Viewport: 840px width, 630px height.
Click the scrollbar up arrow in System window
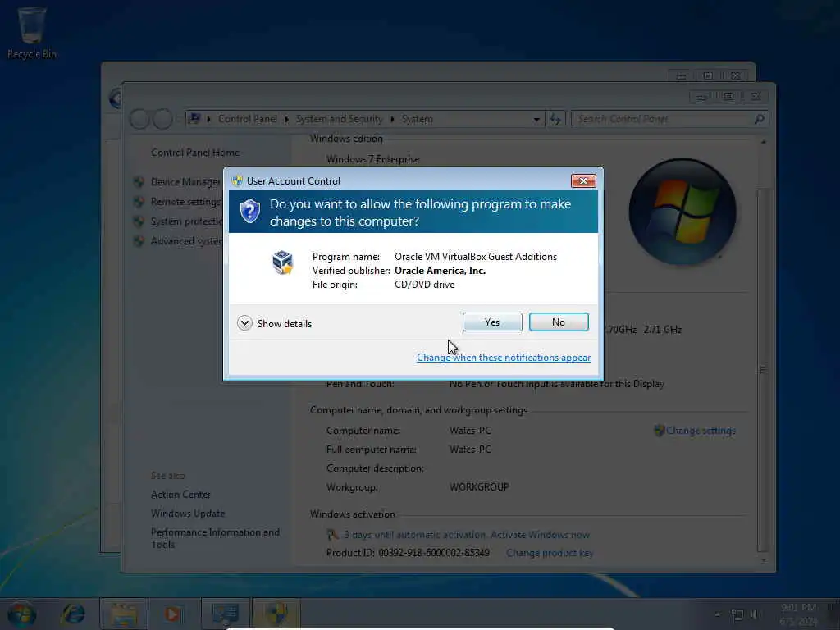[x=764, y=142]
